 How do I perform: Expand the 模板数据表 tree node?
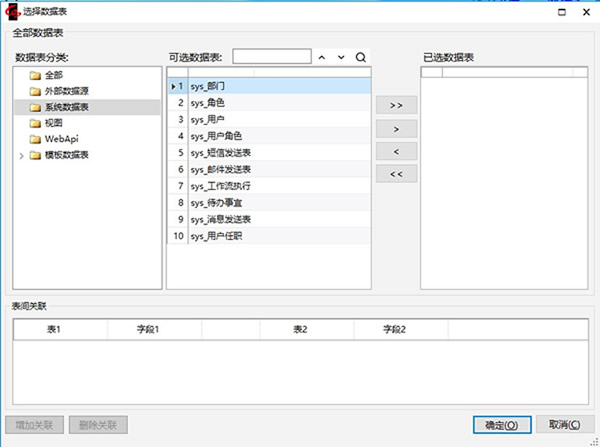(x=22, y=155)
